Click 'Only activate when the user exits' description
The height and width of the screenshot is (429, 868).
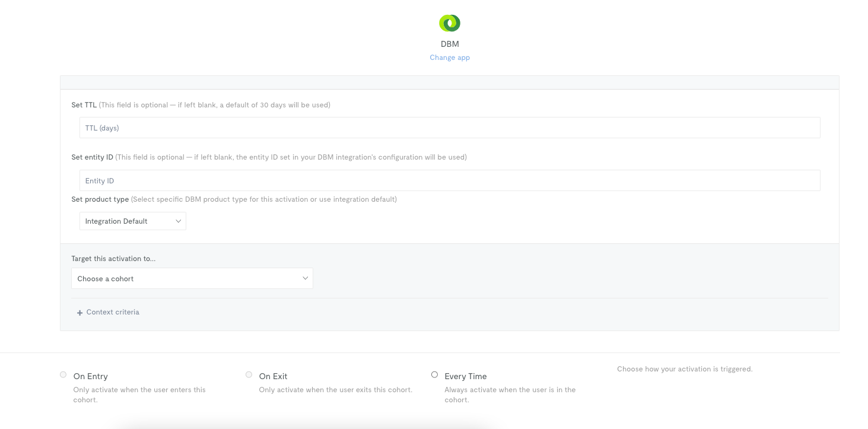(x=335, y=390)
